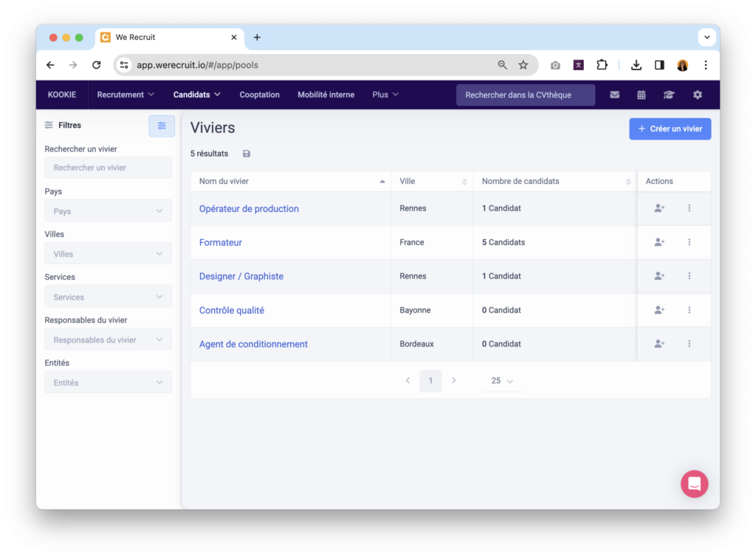The width and height of the screenshot is (756, 557).
Task: Open the settings gear icon
Action: click(x=697, y=95)
